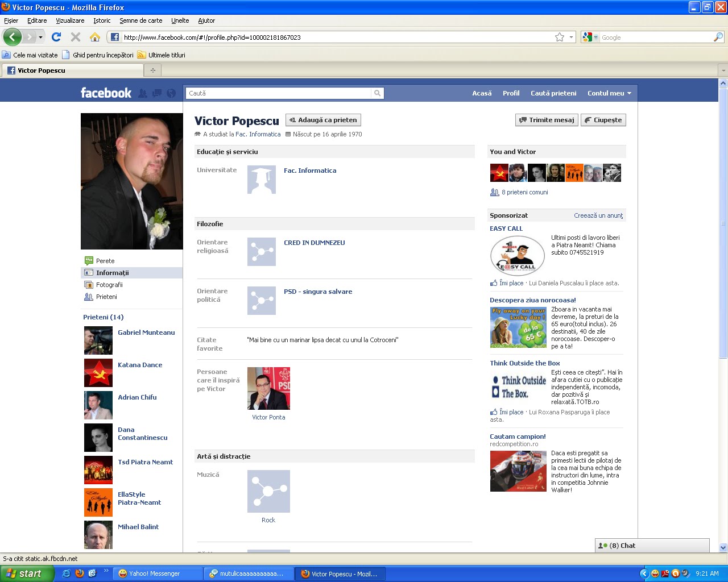
Task: Click the university graduate cap icon
Action: (262, 180)
